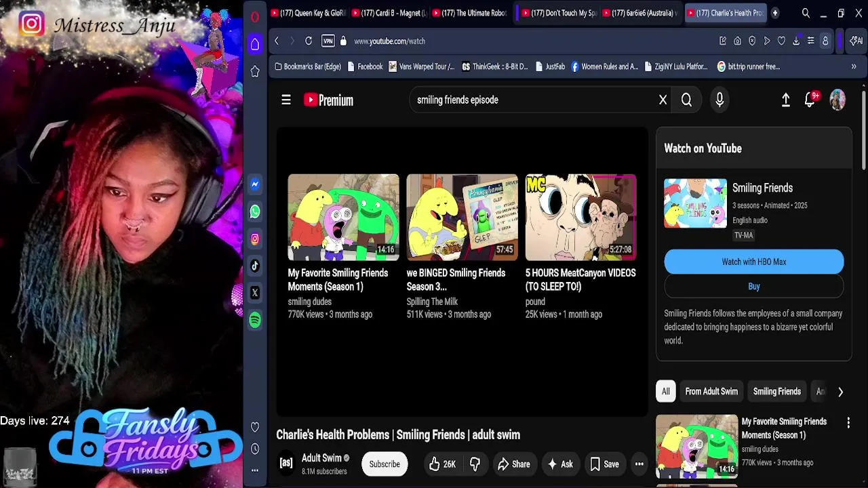Screen dimensions: 868x488
Task: Open History clock icon in the sidebar
Action: [x=255, y=449]
